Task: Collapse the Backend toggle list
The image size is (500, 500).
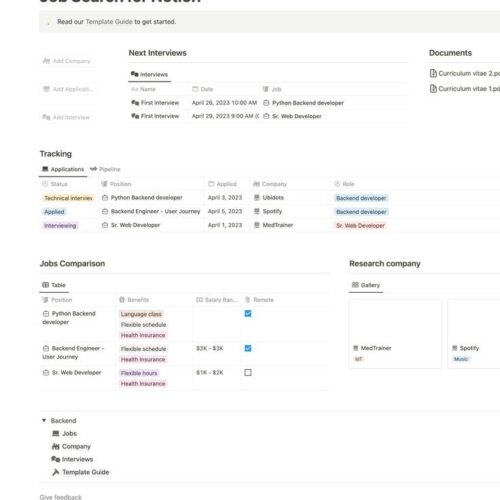Action: click(x=44, y=420)
